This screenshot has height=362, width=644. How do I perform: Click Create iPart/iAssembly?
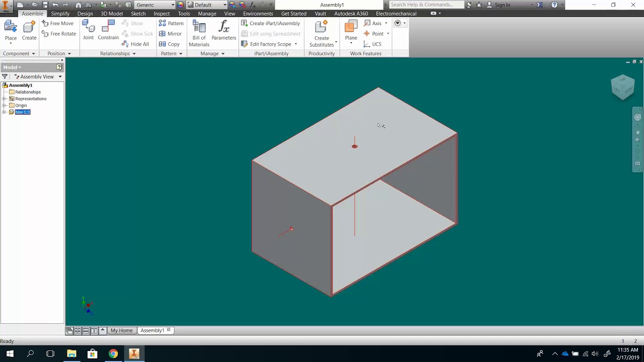(x=270, y=23)
